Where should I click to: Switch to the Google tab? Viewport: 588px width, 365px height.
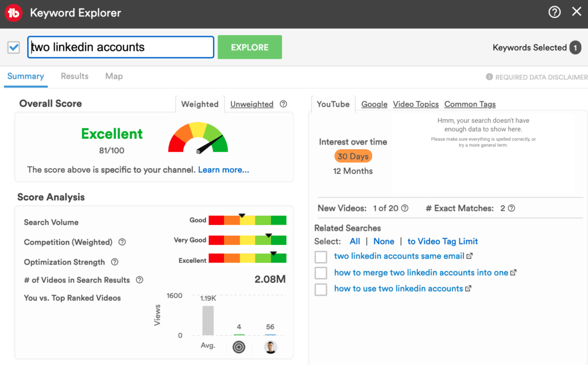tap(374, 104)
